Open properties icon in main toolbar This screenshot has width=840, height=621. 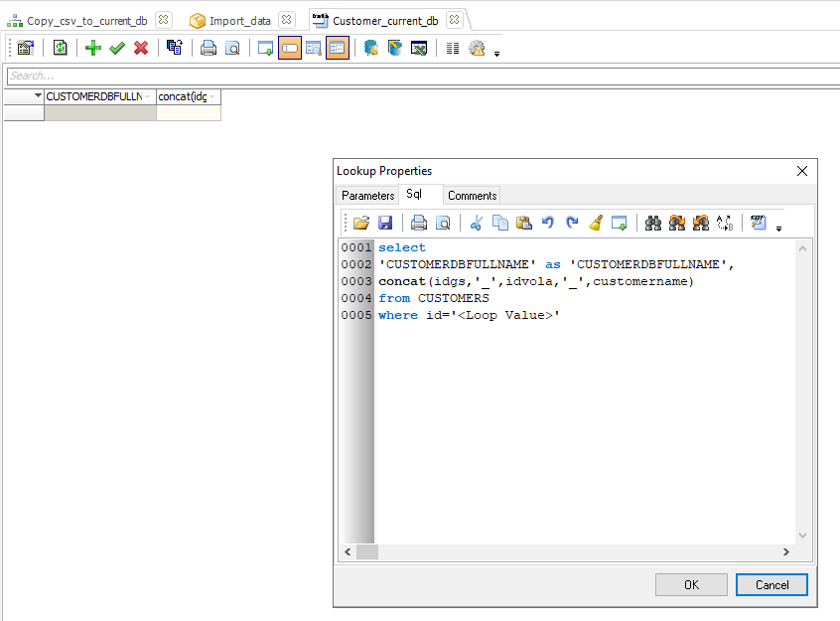25,49
